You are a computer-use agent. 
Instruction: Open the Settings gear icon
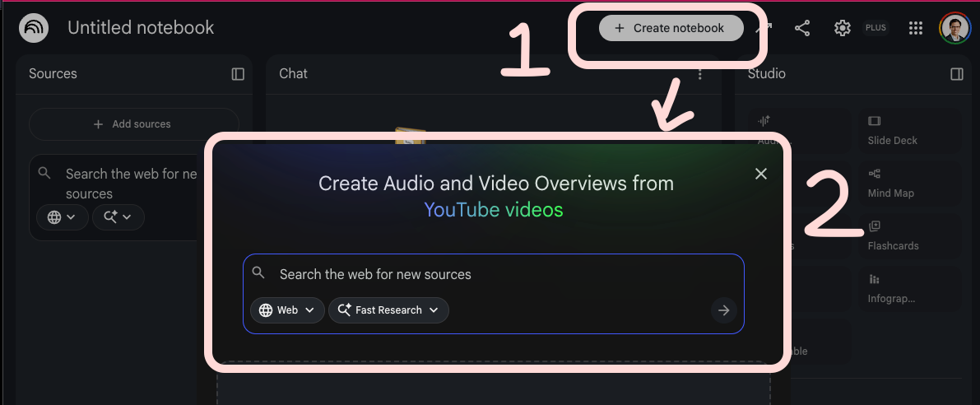pos(843,28)
